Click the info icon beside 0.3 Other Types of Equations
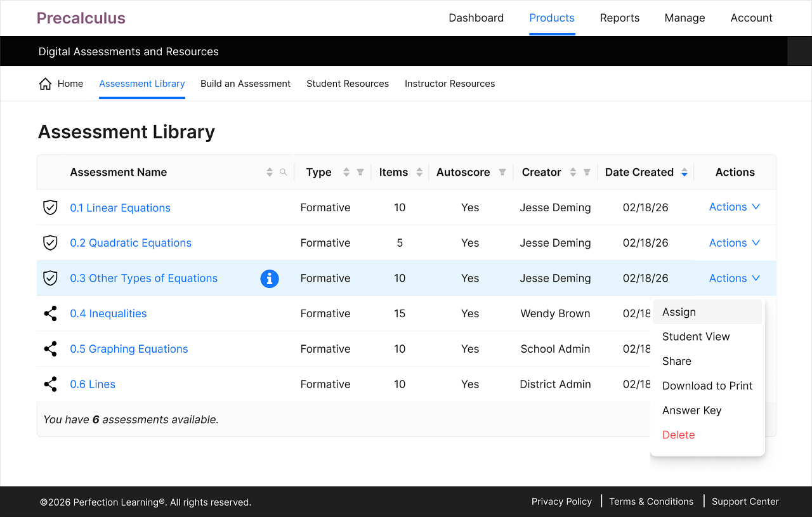 point(270,278)
